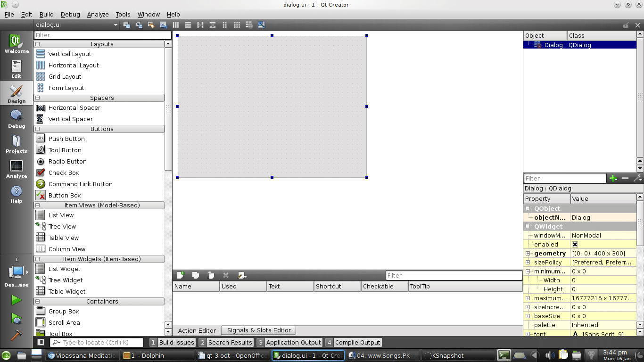644x362 pixels.
Task: Click the Build hammer icon
Action: coord(17,334)
